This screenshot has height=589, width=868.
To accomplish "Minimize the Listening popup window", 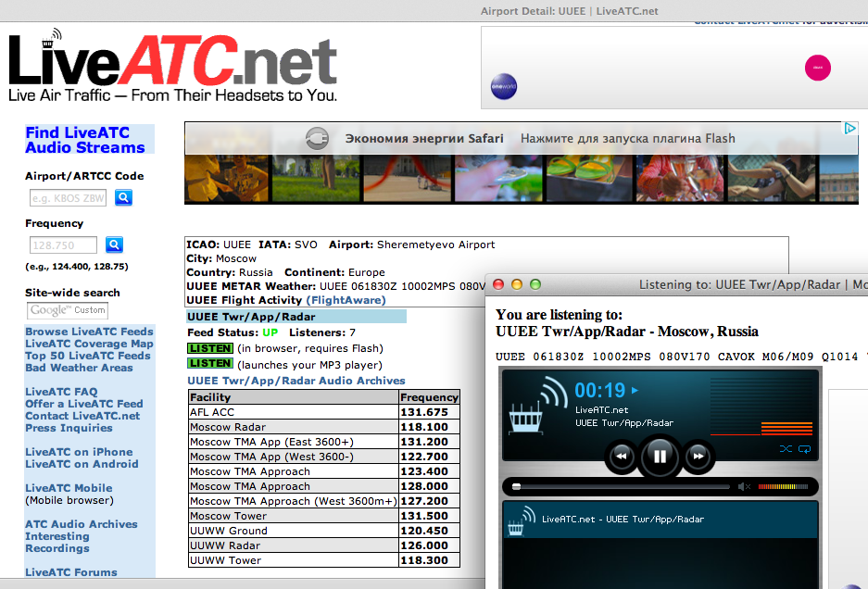I will 517,284.
